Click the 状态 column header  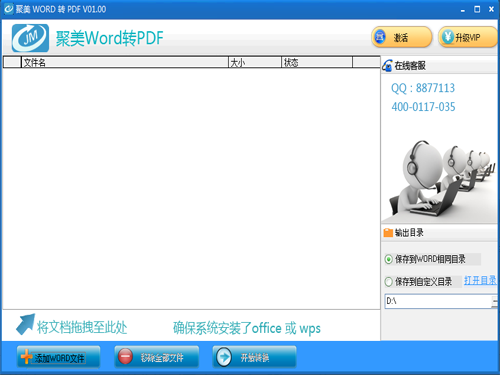pyautogui.click(x=317, y=62)
